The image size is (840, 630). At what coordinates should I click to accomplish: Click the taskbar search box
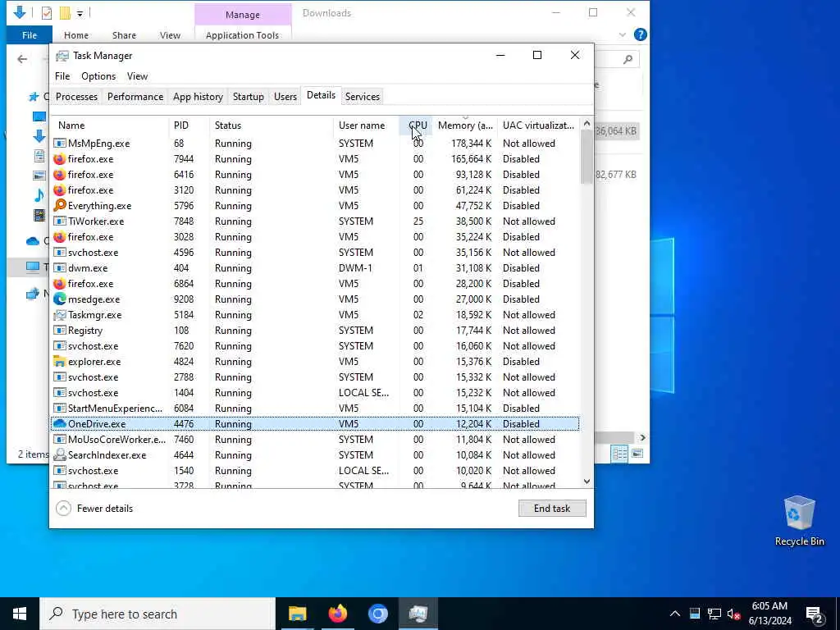pos(157,614)
